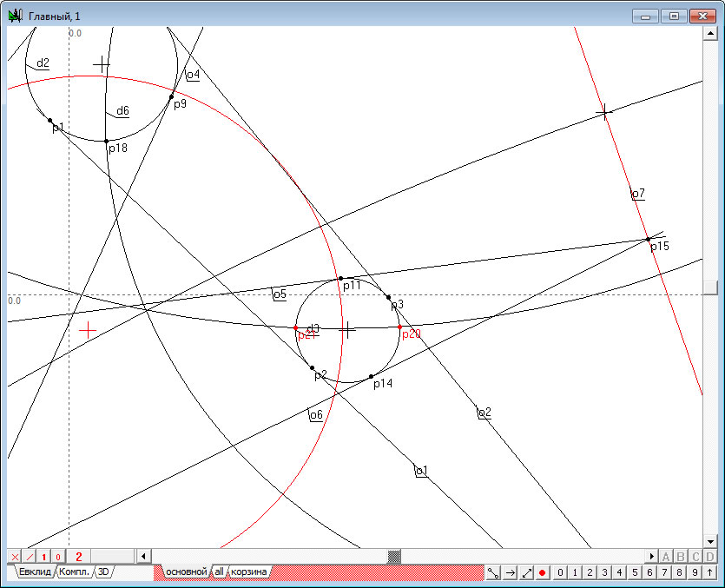Click digit button 0 in bottom-right row
The height and width of the screenshot is (588, 725).
560,572
